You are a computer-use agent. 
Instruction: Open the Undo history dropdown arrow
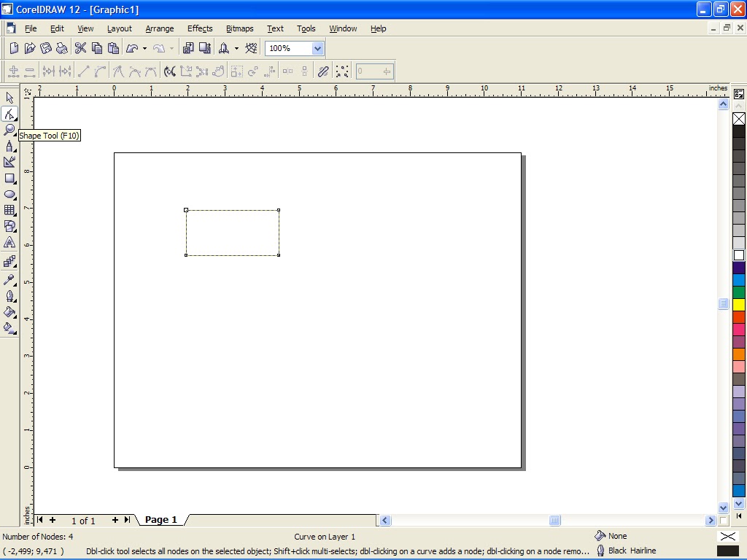click(x=144, y=48)
